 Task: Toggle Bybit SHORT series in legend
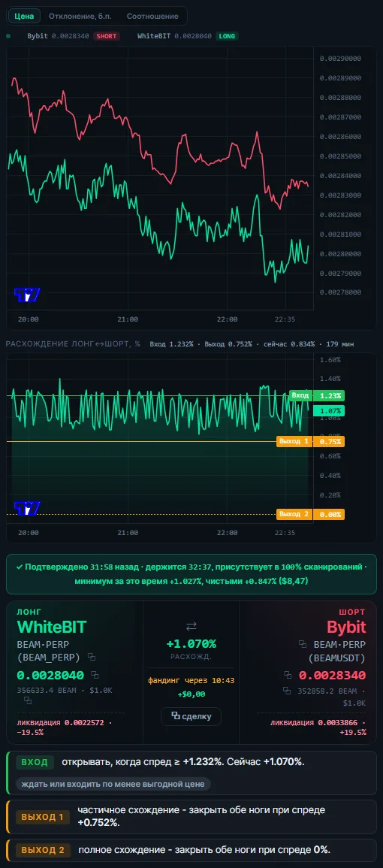[72, 36]
